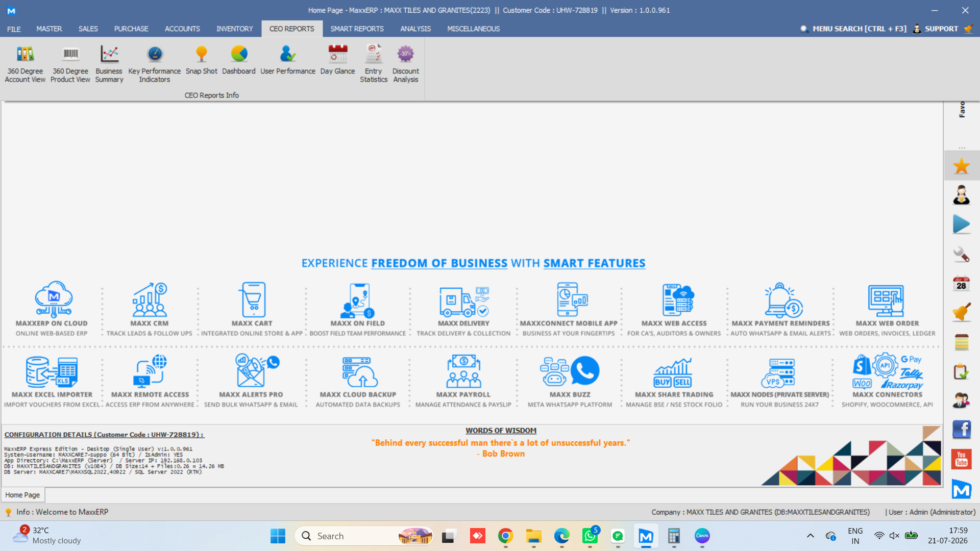Image resolution: width=980 pixels, height=551 pixels.
Task: Switch to the SMART REPORTS tab
Action: pyautogui.click(x=357, y=29)
